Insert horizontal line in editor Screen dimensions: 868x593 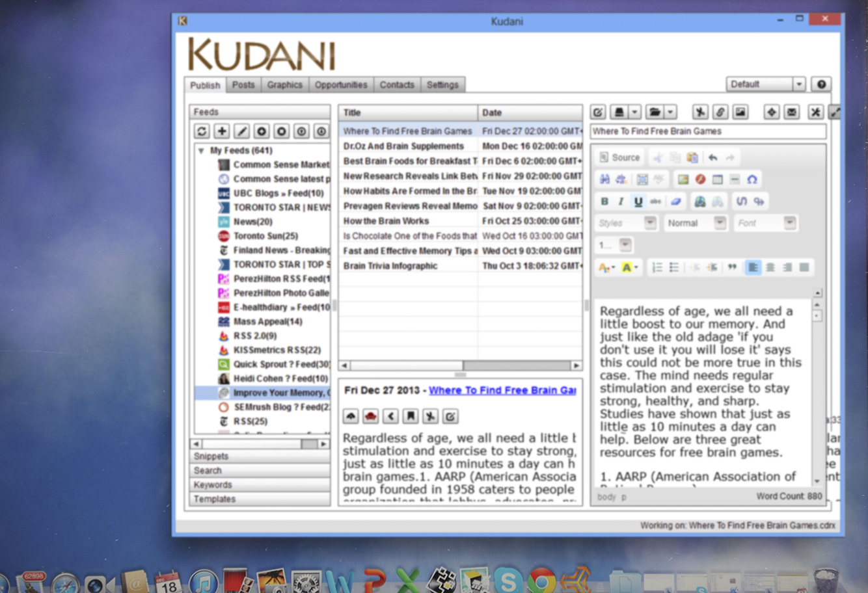point(735,179)
